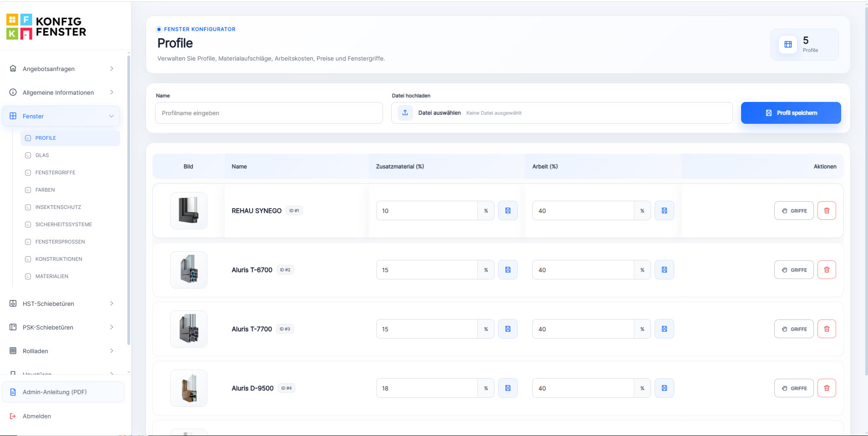
Task: Save Zusatzmaterial value for Aluris T-6700
Action: pos(508,270)
